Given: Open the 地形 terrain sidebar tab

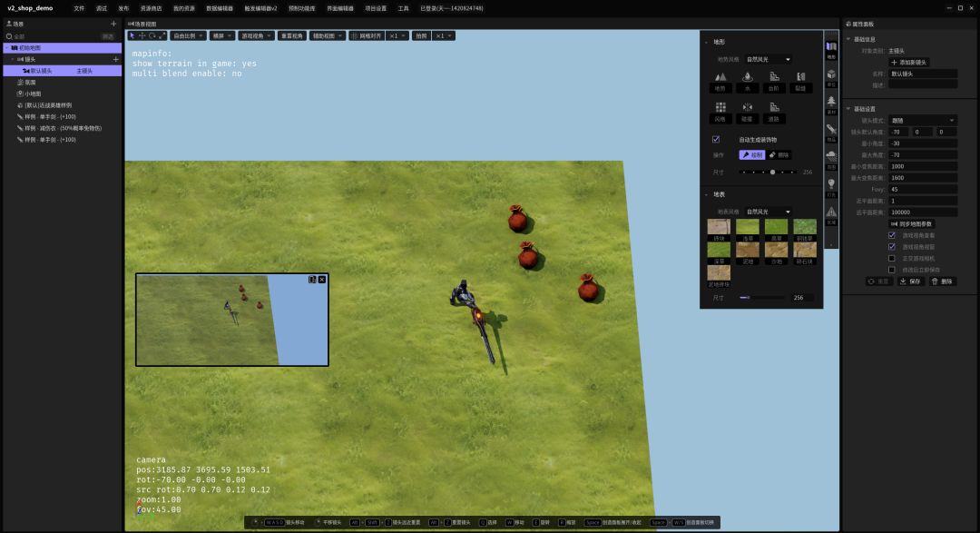Looking at the screenshot, I should tap(831, 50).
